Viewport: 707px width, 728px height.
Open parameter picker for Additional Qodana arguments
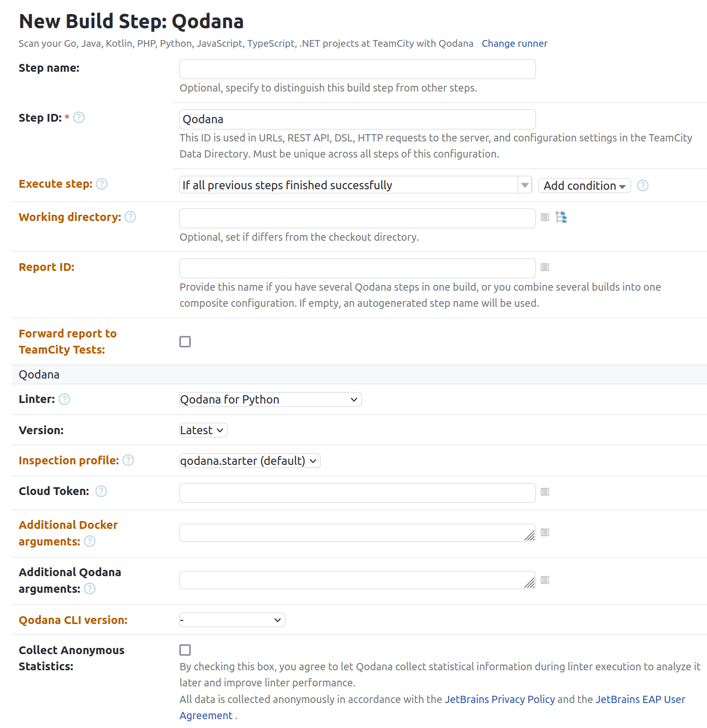pos(544,580)
